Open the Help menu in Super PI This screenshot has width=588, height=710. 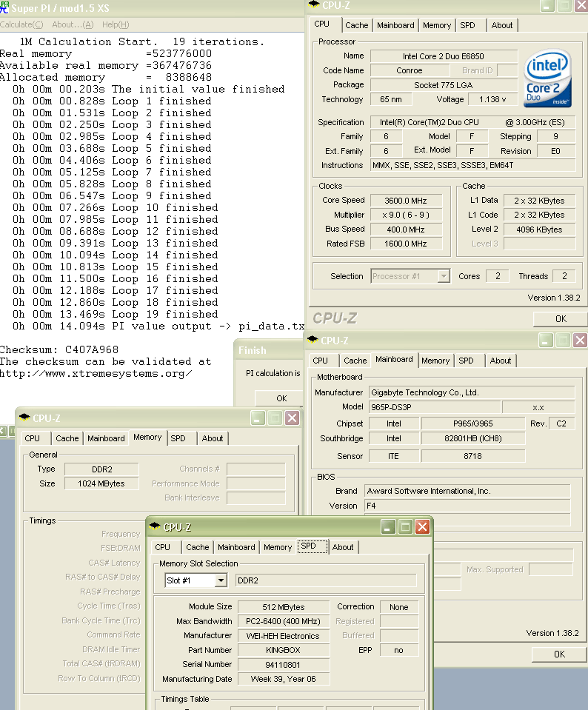click(116, 24)
